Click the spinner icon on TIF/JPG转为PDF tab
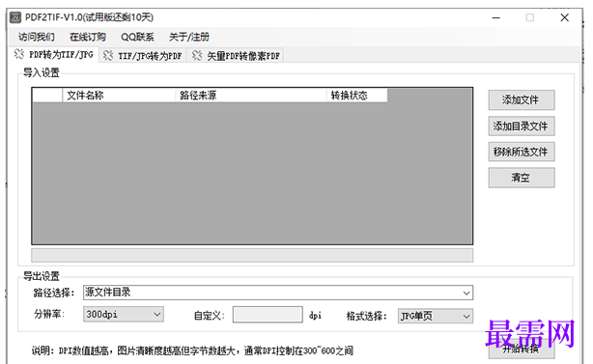This screenshot has height=364, width=593. tap(108, 56)
